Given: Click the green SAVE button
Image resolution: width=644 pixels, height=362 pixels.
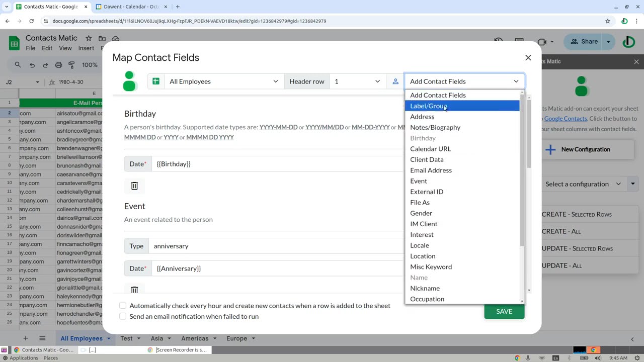Looking at the screenshot, I should (x=504, y=311).
